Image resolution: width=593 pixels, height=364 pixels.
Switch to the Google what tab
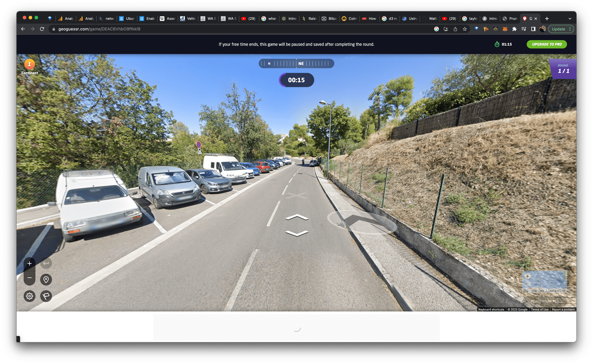point(269,19)
